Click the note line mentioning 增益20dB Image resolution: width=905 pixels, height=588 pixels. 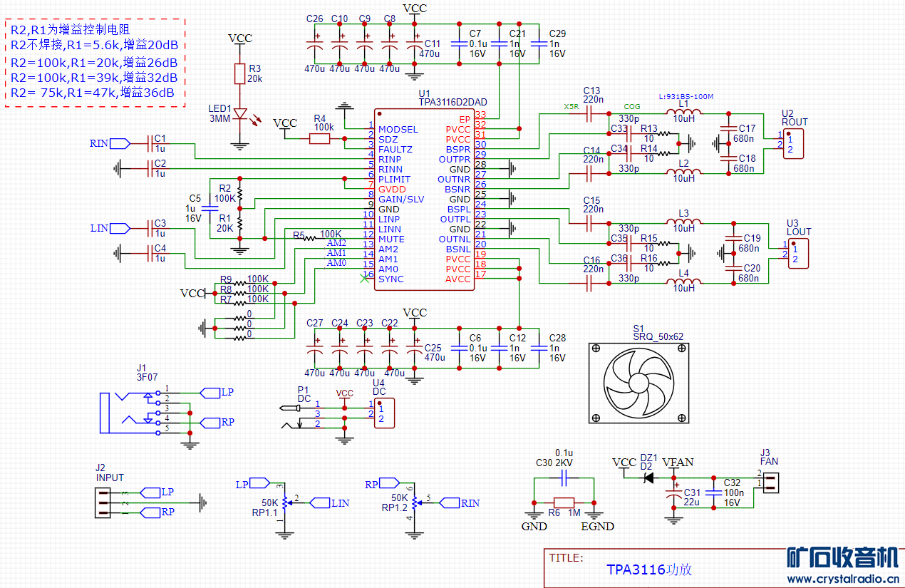pos(94,45)
